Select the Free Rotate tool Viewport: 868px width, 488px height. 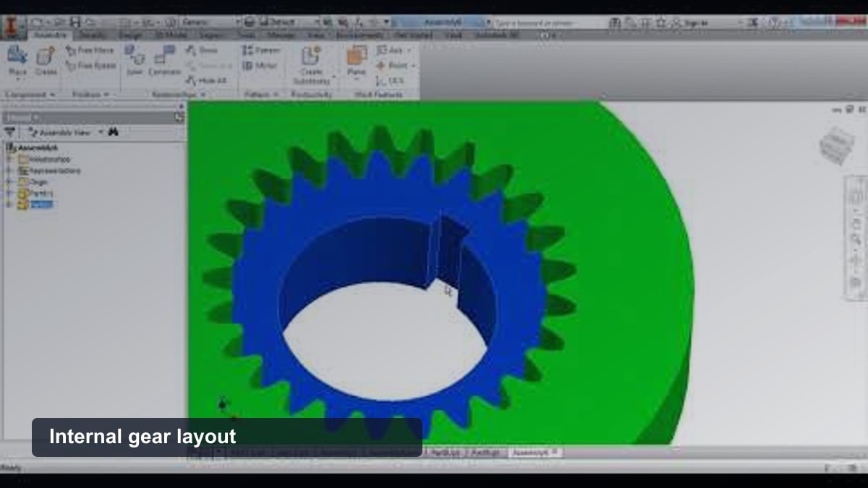coord(90,65)
